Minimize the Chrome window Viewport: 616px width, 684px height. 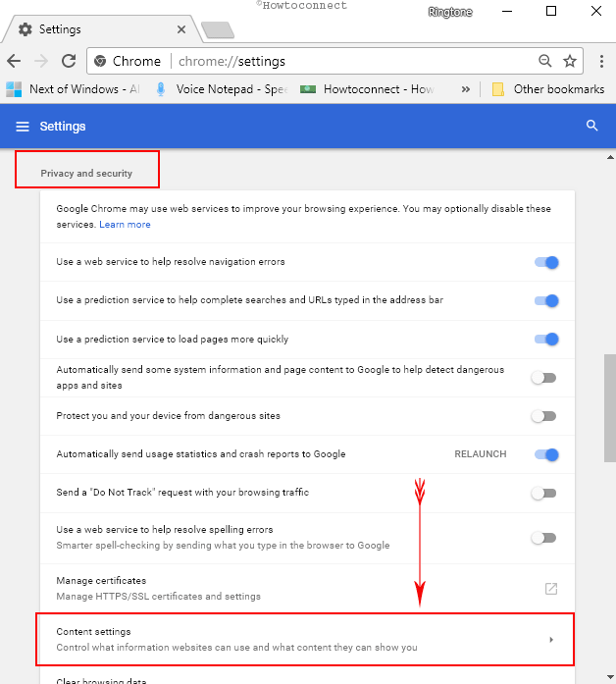click(506, 12)
